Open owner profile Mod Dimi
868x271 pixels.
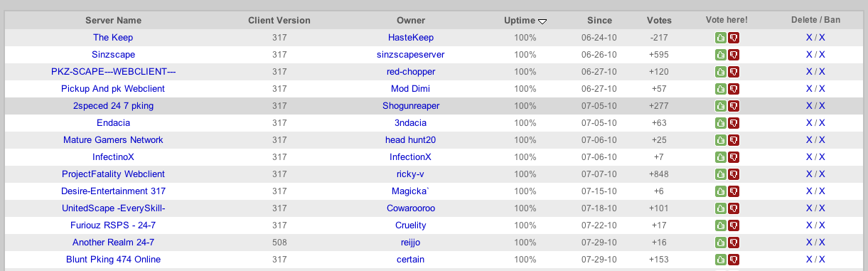coord(410,89)
